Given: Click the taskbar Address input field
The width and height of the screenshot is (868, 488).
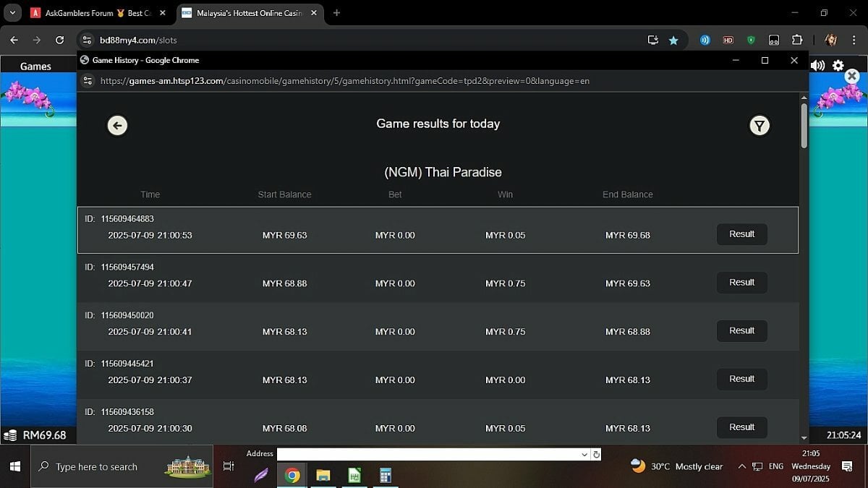Looking at the screenshot, I should pos(428,455).
